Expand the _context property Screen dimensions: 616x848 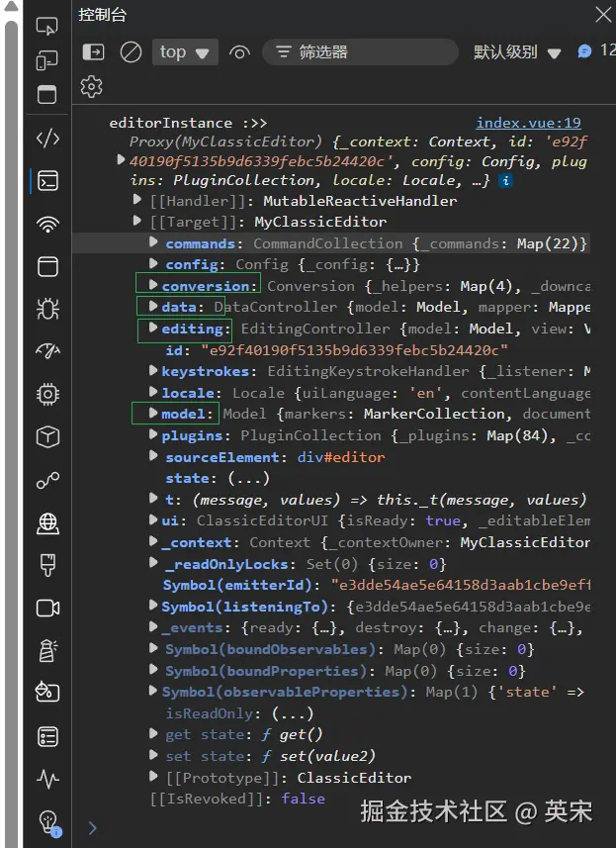click(153, 541)
